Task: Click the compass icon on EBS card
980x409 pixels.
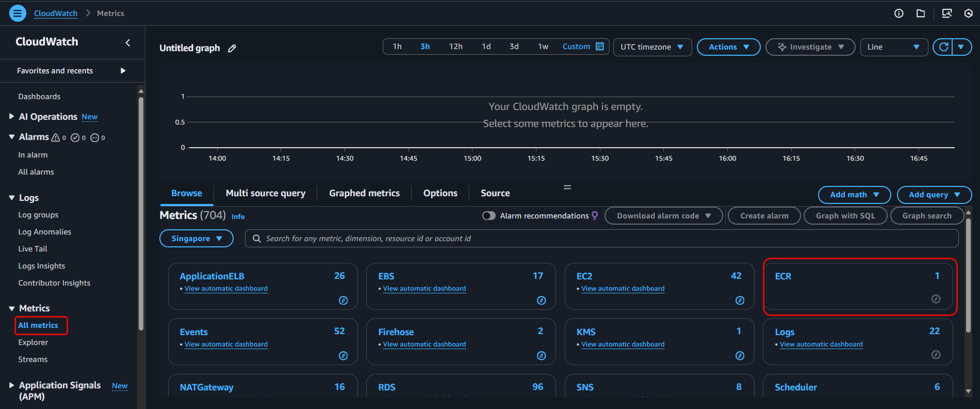Action: pyautogui.click(x=541, y=300)
